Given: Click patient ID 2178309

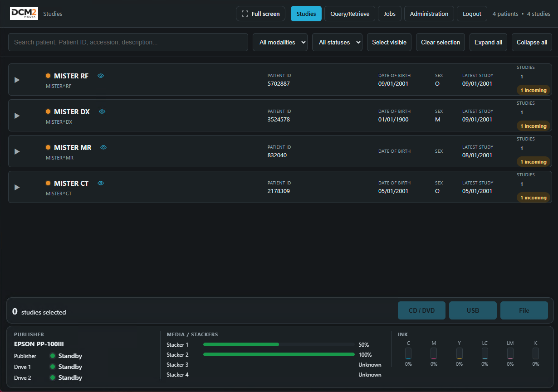Looking at the screenshot, I should pos(279,191).
